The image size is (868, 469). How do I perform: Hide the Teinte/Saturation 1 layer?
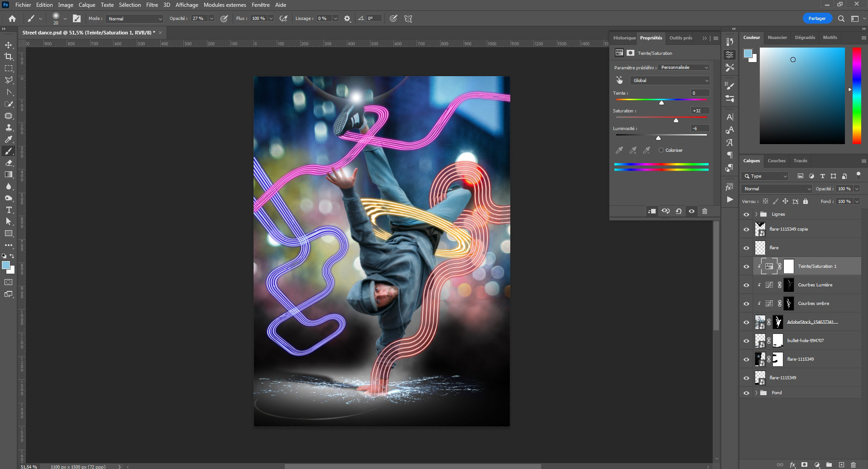pyautogui.click(x=746, y=266)
